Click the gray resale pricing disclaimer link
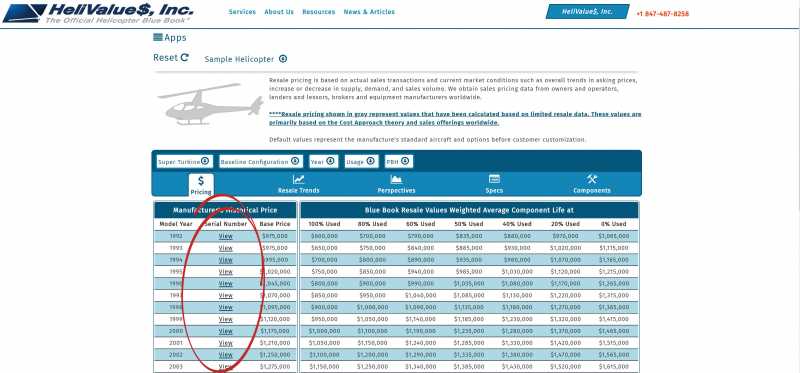 click(x=455, y=118)
